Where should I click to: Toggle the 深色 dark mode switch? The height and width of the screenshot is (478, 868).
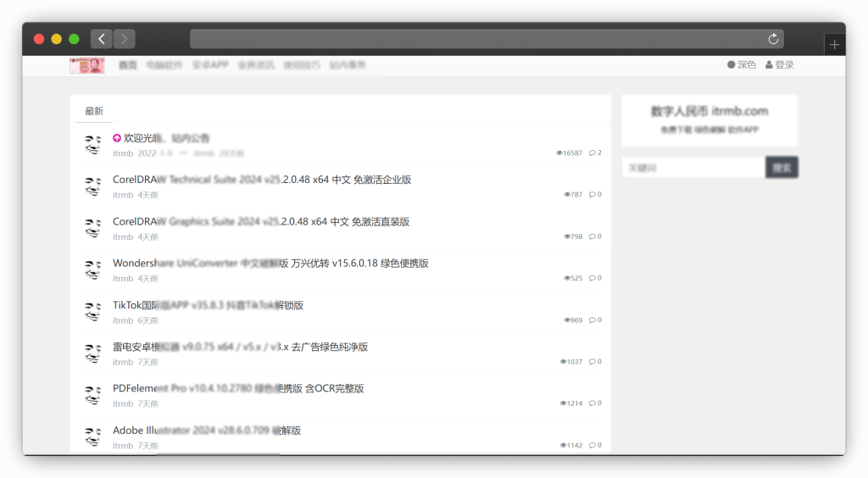[x=741, y=64]
